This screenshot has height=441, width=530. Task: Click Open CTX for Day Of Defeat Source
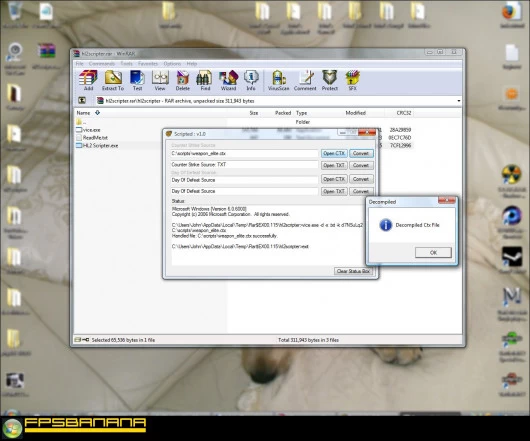(334, 179)
